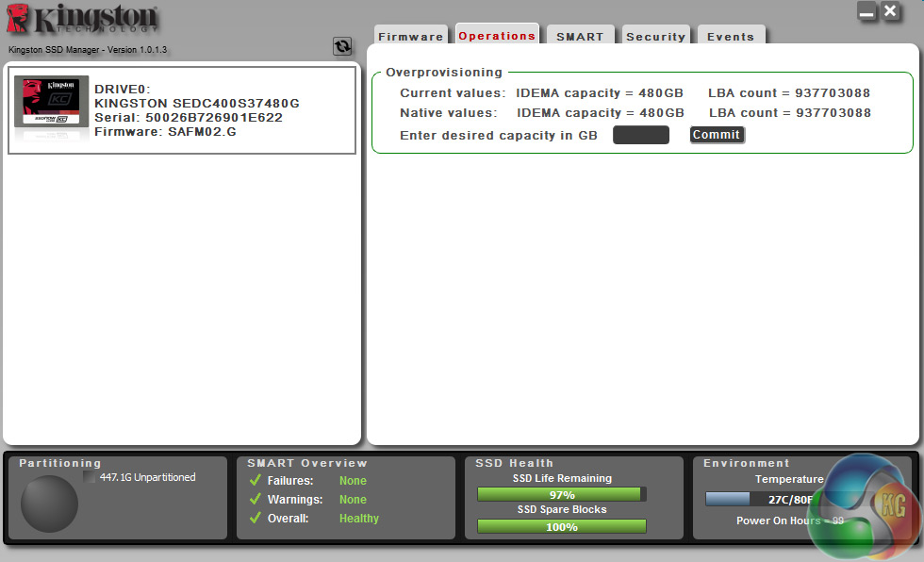Click the Commit button
Viewport: 924px width, 562px height.
[x=717, y=135]
